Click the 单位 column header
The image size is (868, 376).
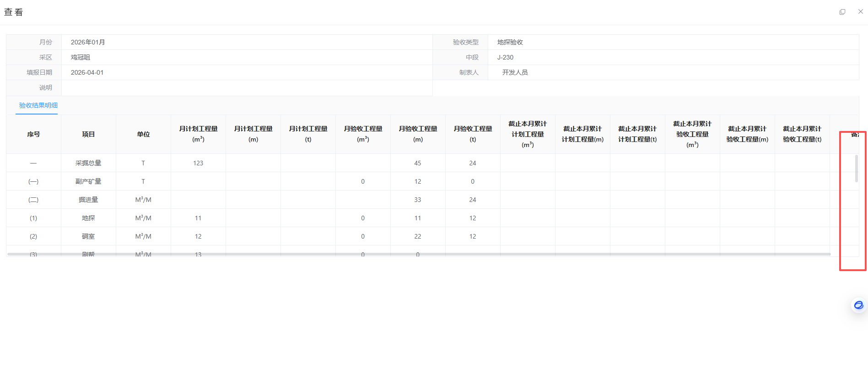coord(143,134)
